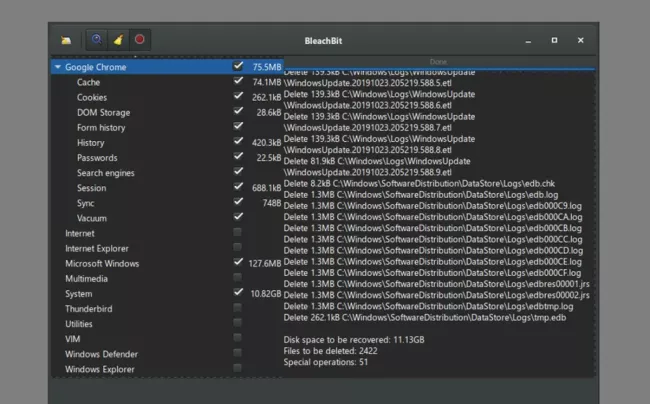The width and height of the screenshot is (650, 404).
Task: Enable the Thunderbird checkbox
Action: [x=237, y=307]
